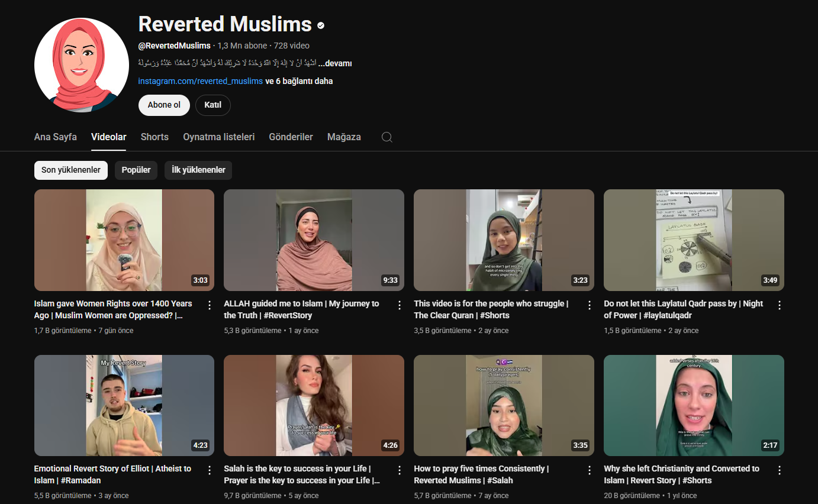Screen dimensions: 818x504
Task: Open menu for Emotional Revert Story of Elliot
Action: [209, 470]
